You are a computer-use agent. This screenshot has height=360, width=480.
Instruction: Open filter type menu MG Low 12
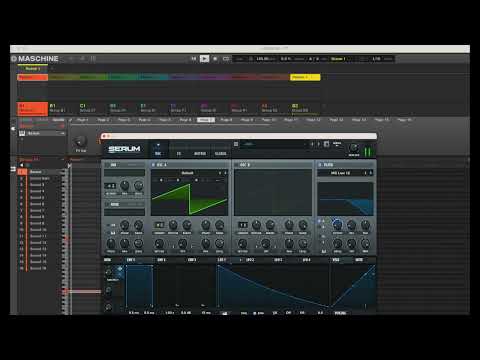pos(340,173)
